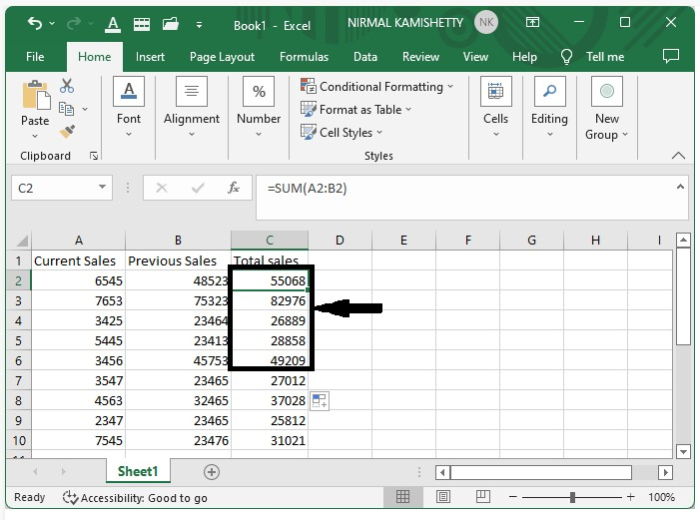Click the Format Painter brush icon
The height and width of the screenshot is (520, 700).
click(68, 131)
